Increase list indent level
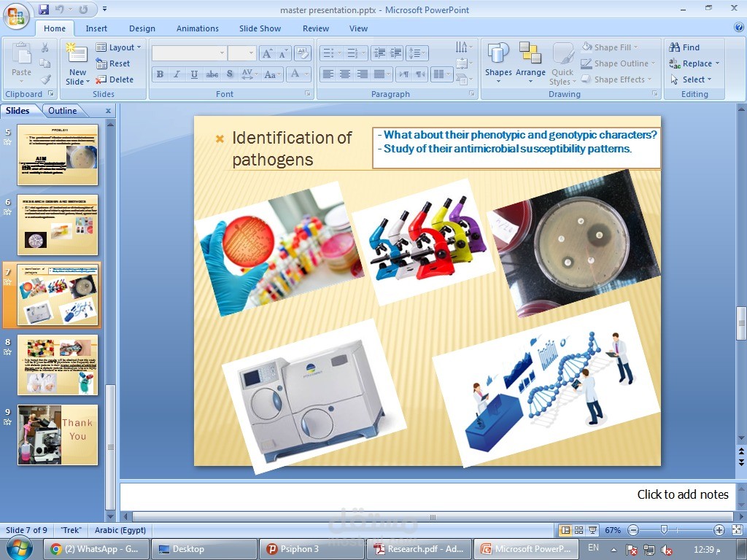 tap(396, 52)
